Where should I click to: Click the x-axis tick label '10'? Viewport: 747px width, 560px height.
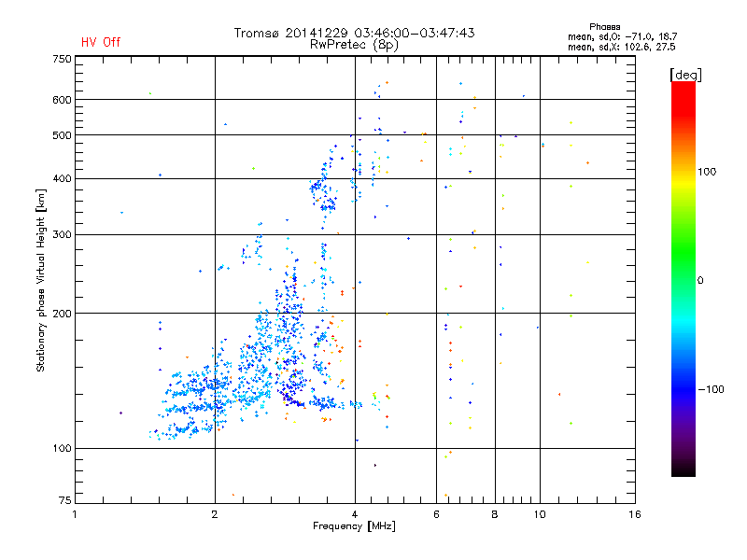coord(540,514)
